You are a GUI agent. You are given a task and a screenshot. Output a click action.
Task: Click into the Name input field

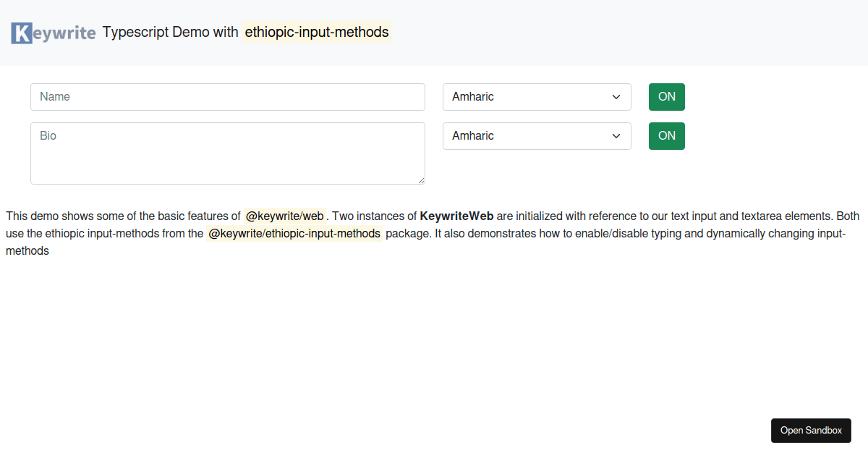[228, 96]
